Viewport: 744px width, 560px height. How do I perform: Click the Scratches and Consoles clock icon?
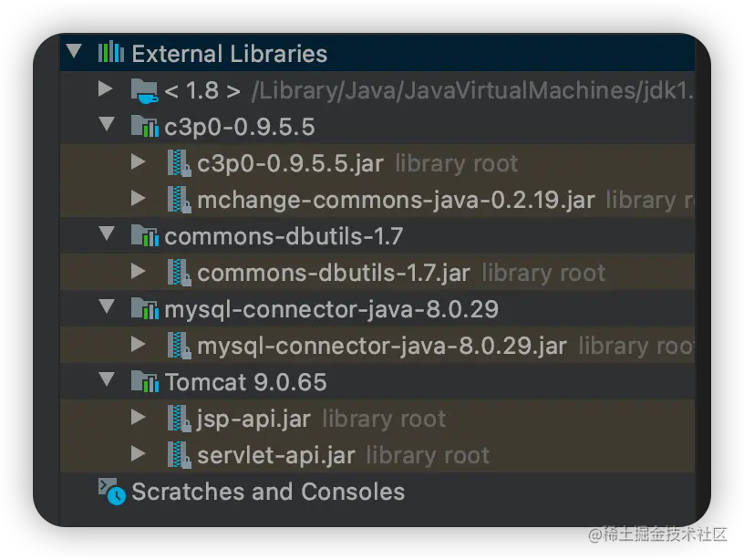(x=111, y=492)
